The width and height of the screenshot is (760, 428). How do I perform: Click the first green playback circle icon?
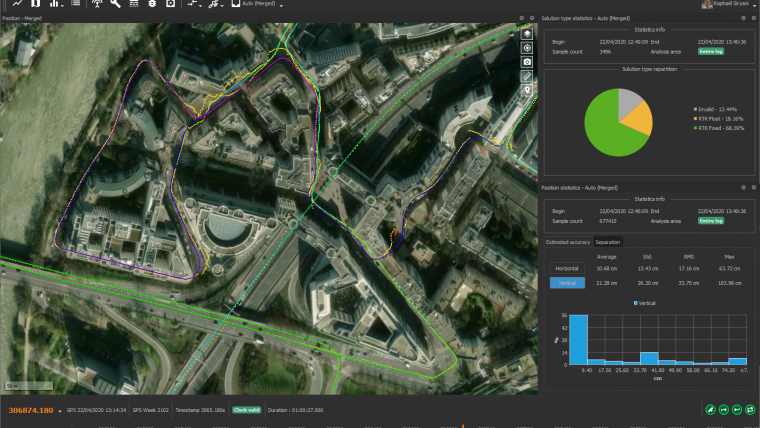pyautogui.click(x=710, y=410)
